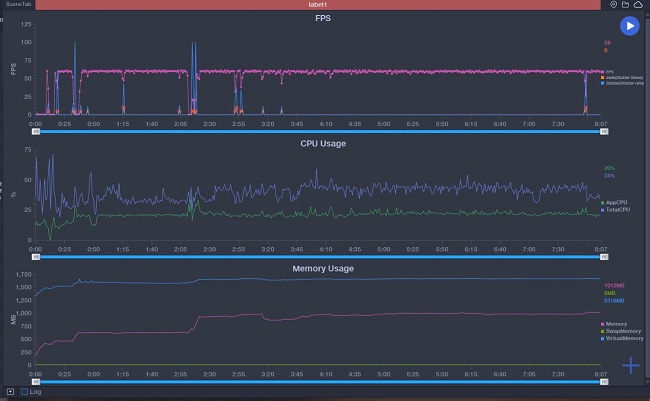
Task: Click the Memory Usage range slider's left handle
Action: (36, 381)
